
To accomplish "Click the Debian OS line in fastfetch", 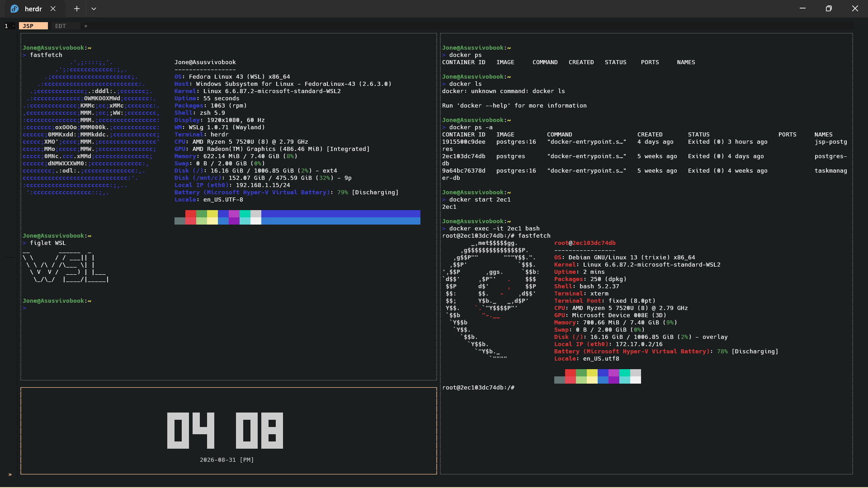I will point(625,258).
